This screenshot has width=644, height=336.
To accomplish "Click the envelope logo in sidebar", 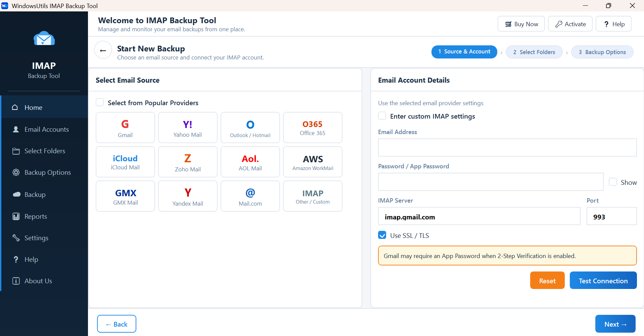I will (44, 39).
